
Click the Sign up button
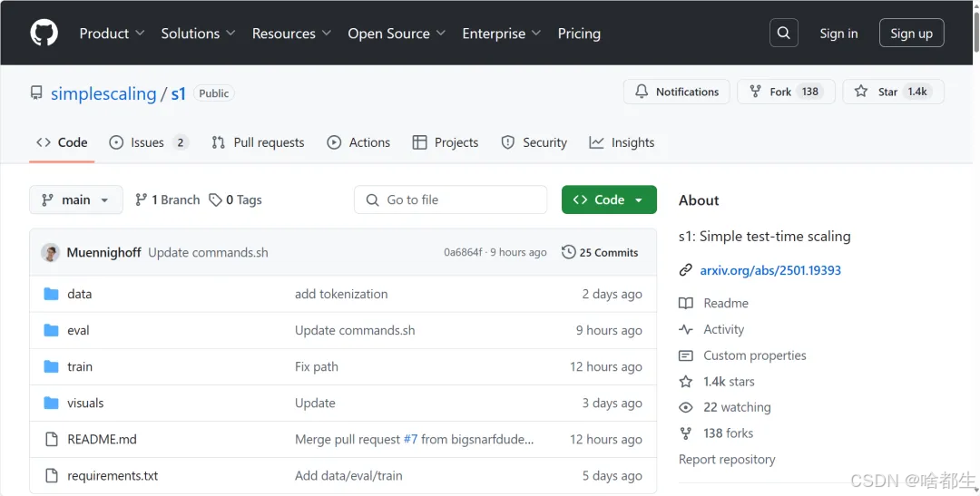click(x=911, y=34)
